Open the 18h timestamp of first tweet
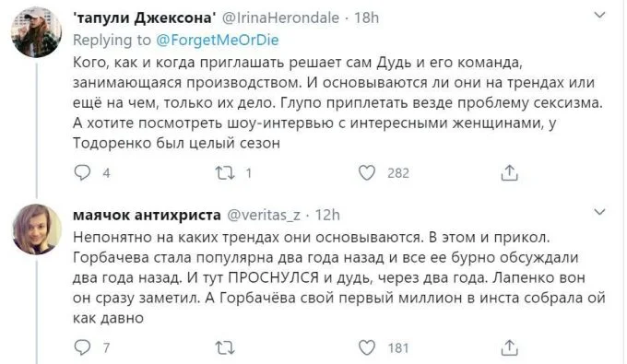Screen dimensions: 627x364 click(x=367, y=18)
